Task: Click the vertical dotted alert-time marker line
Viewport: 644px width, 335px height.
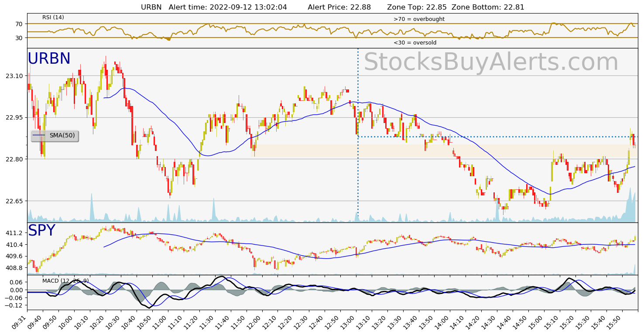Action: tap(358, 135)
